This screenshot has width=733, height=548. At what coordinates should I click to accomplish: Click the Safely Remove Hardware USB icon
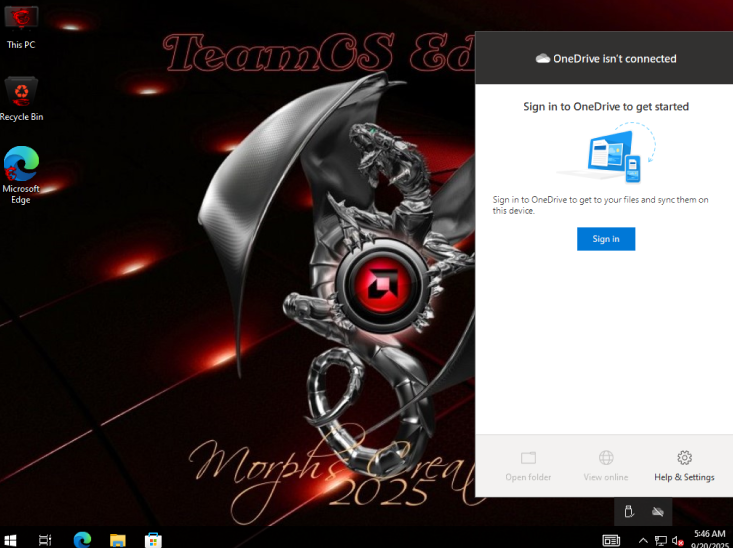629,512
